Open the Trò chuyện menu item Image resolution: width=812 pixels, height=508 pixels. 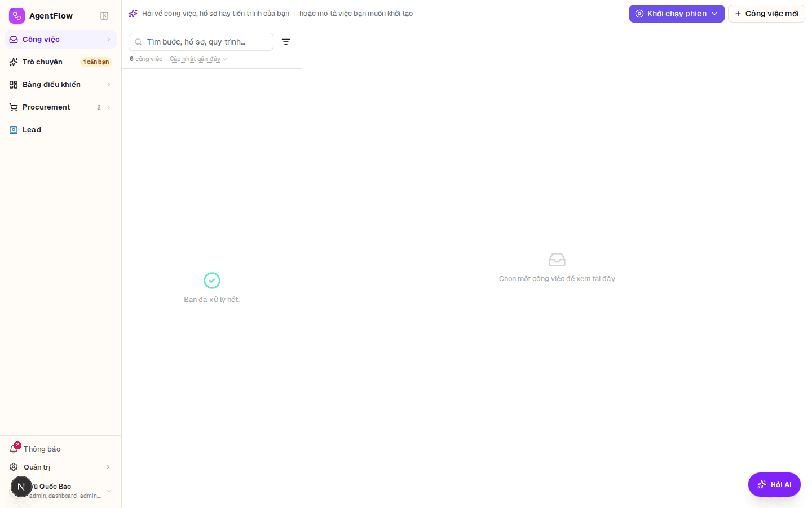point(60,62)
